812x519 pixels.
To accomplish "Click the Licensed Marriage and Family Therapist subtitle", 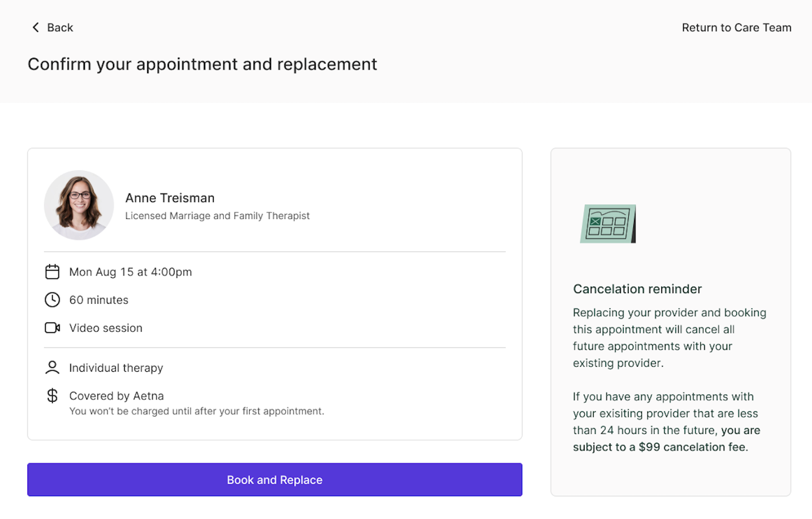I will point(217,216).
